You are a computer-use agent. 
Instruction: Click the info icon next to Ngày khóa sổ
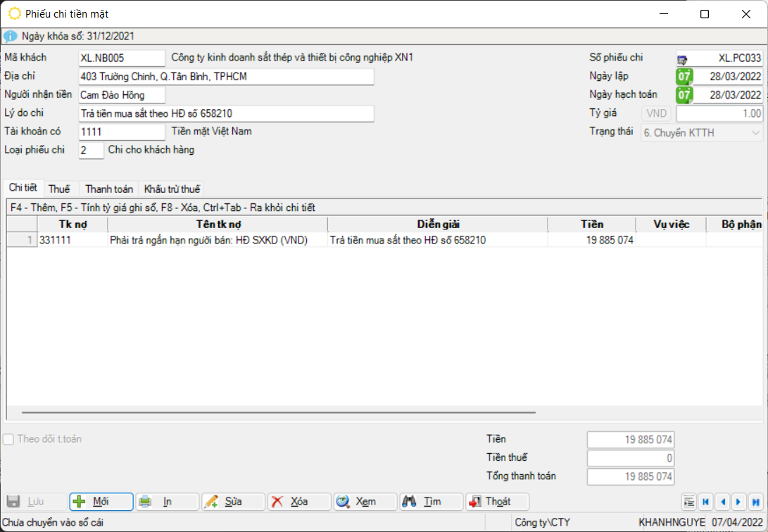pyautogui.click(x=11, y=36)
